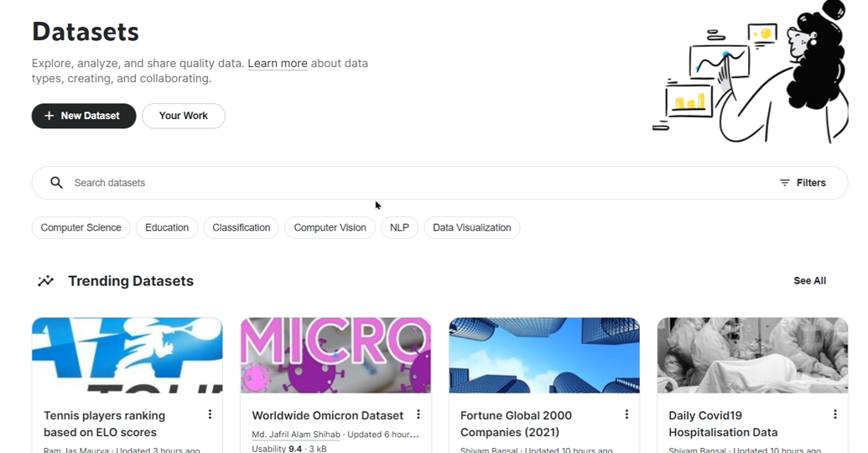Choose the NLP tag chip
This screenshot has height=453, width=868.
click(x=399, y=227)
